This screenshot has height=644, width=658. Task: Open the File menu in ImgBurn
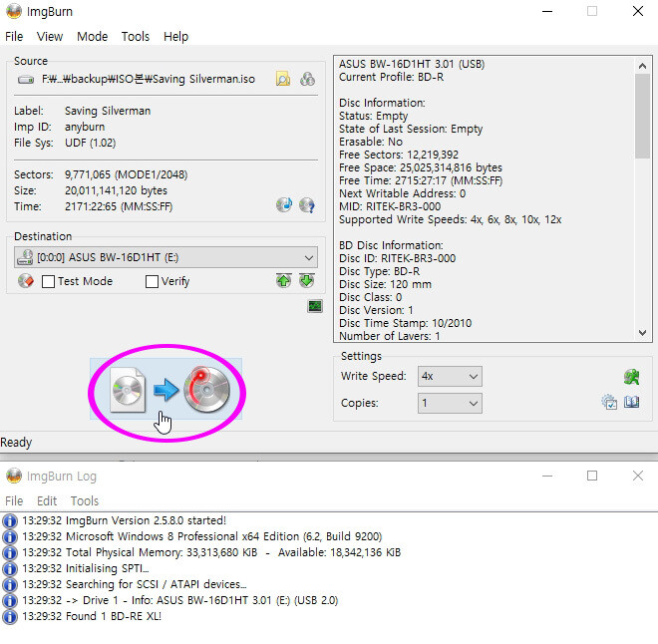[x=14, y=37]
